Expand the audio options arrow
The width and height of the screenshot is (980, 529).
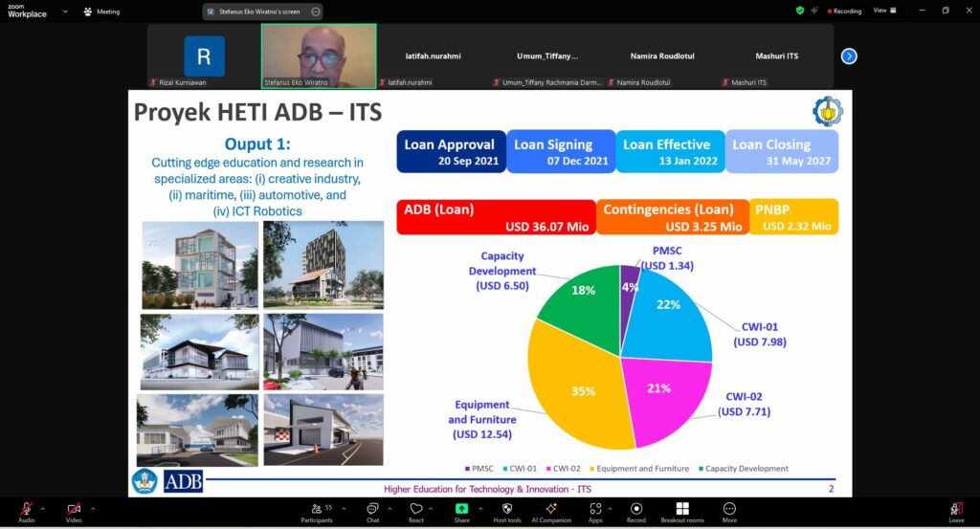[x=44, y=506]
